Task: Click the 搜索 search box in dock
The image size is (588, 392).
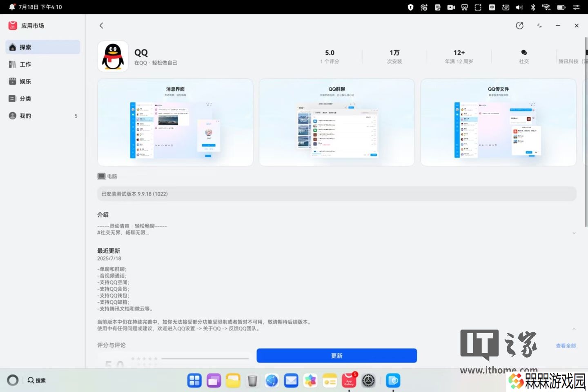Action: 37,380
